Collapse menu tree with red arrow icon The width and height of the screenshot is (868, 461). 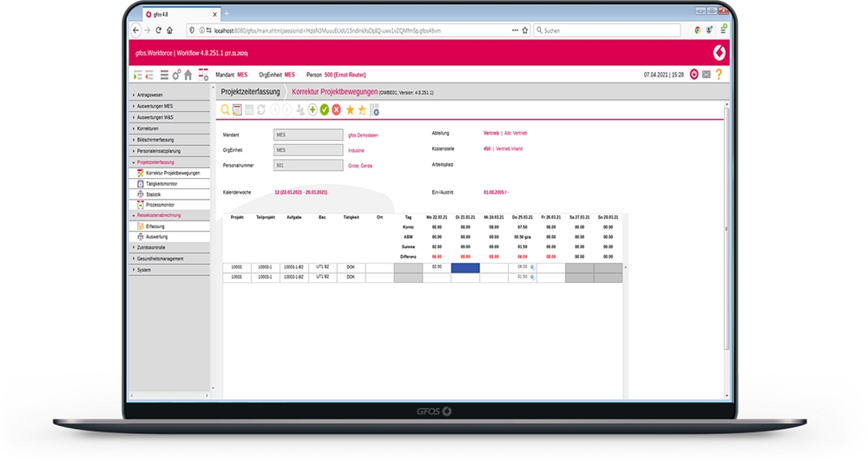tap(149, 75)
